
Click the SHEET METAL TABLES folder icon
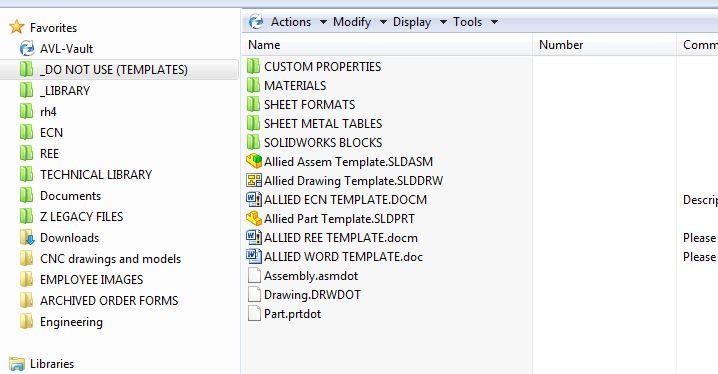pos(253,123)
